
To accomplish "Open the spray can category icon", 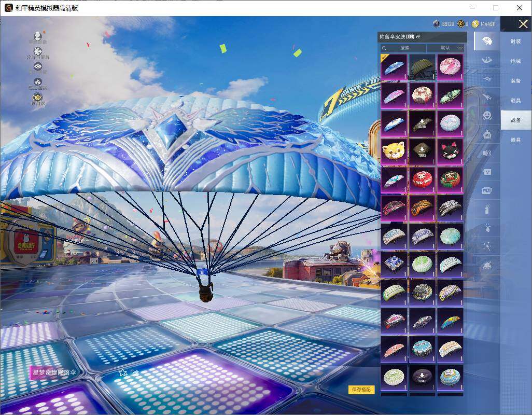I will (487, 209).
